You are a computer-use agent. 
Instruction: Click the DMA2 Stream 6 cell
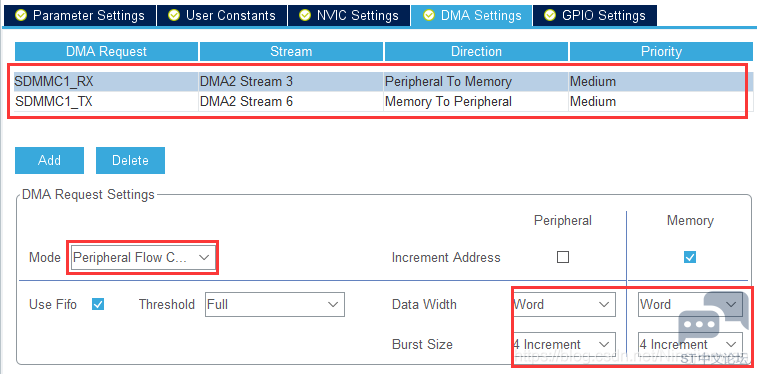click(x=291, y=102)
